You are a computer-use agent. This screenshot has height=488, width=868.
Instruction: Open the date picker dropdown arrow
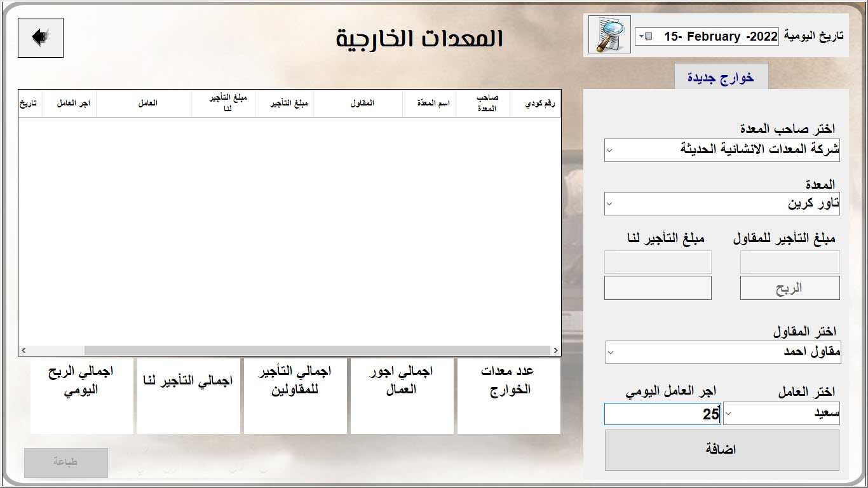pyautogui.click(x=644, y=37)
